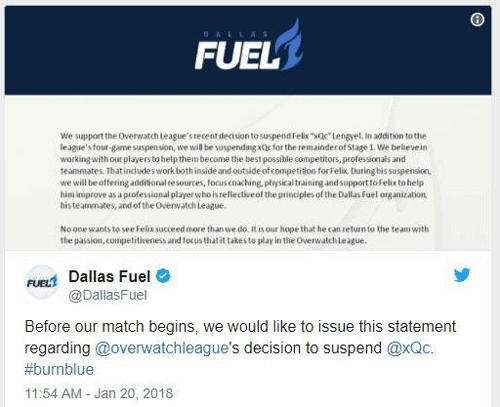Click the Jan 20, 2018 tweet date

pos(134,393)
